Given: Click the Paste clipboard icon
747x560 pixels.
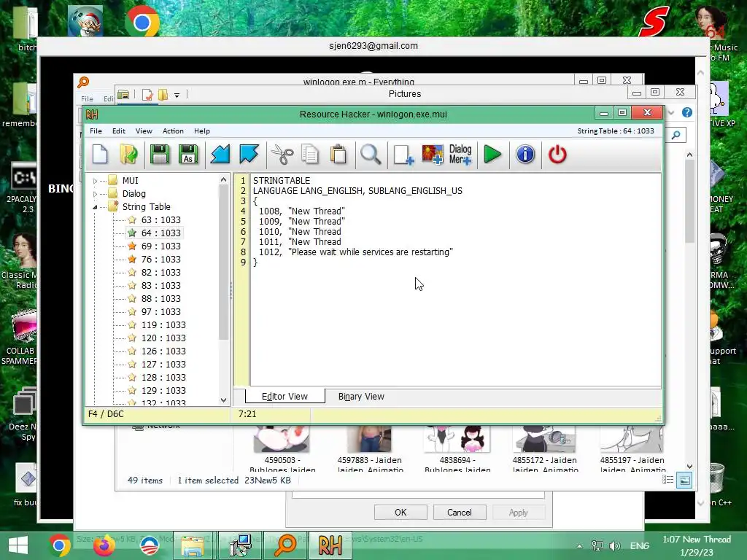Looking at the screenshot, I should (x=338, y=155).
